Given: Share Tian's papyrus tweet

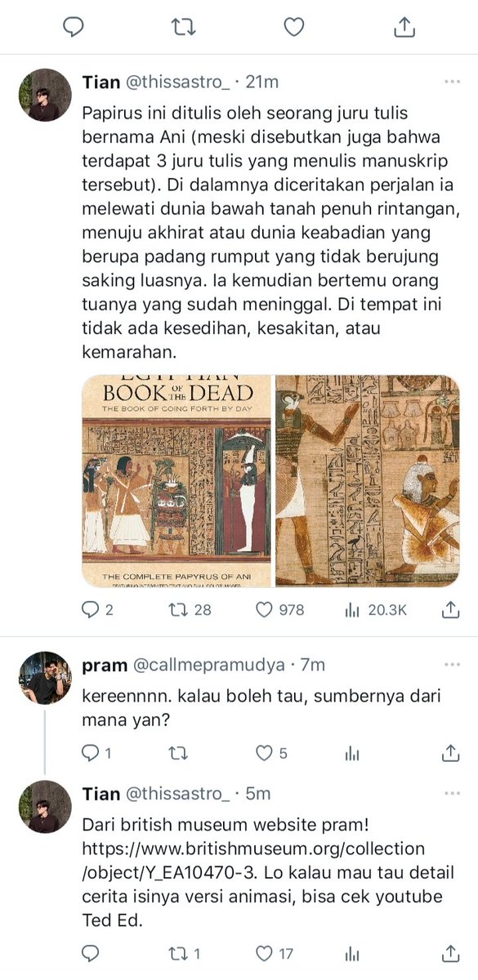Looking at the screenshot, I should 450,610.
